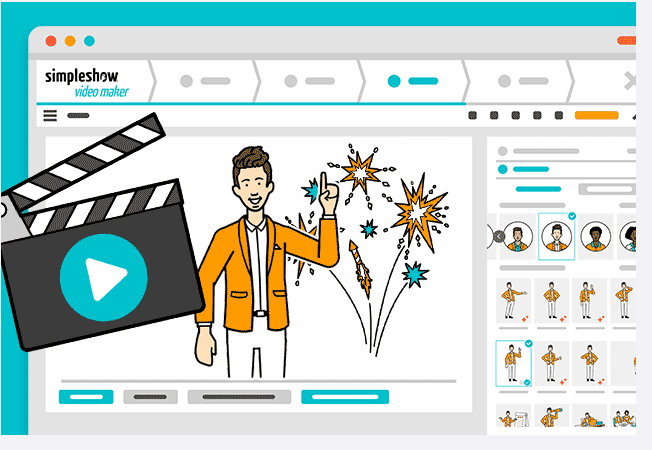The image size is (652, 450).
Task: Choose the dark curly-haired character avatar
Action: 595,237
